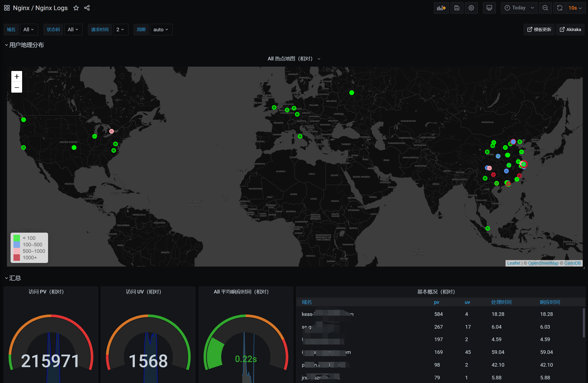This screenshot has width=588, height=383.
Task: Click the uv value 45 cell
Action: pos(468,352)
